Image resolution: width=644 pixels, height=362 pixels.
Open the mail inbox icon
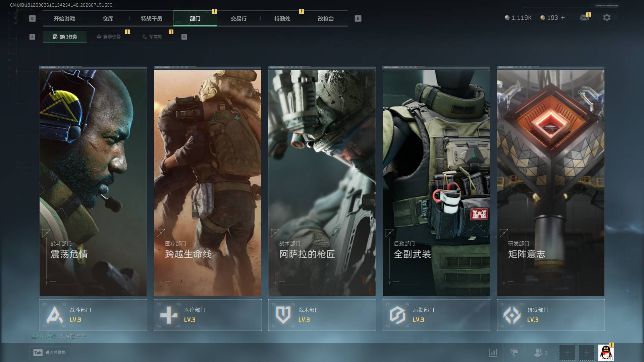[585, 17]
